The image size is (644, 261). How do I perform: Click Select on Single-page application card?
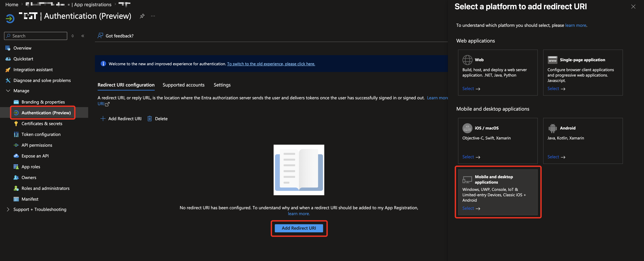pos(556,89)
